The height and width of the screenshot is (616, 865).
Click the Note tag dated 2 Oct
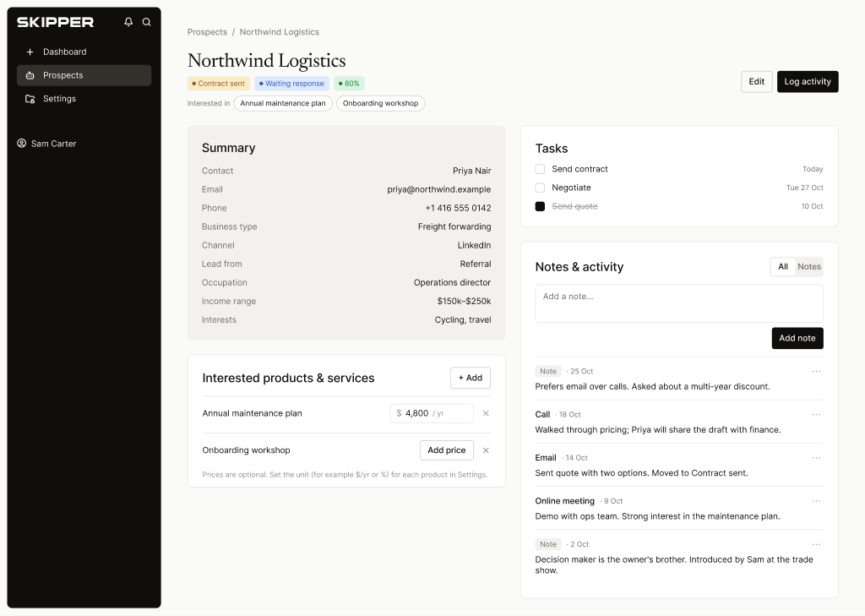coord(548,544)
